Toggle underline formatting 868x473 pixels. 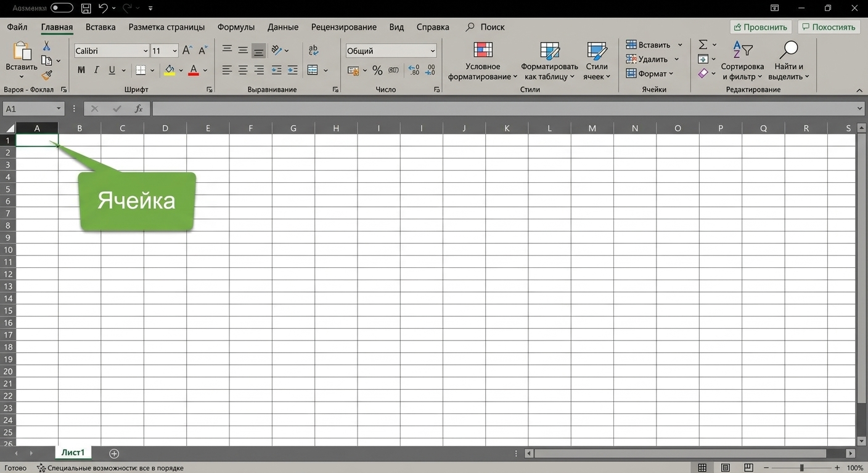112,70
